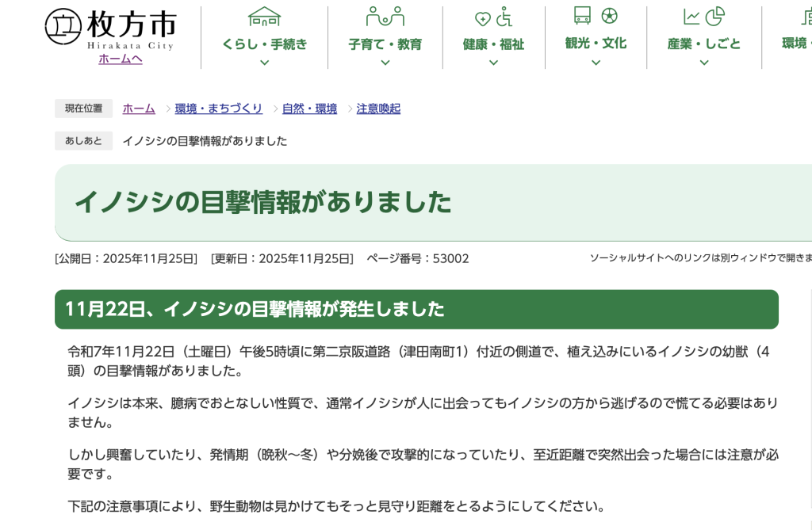
Task: Click the ホームへ link under the logo
Action: pos(121,59)
